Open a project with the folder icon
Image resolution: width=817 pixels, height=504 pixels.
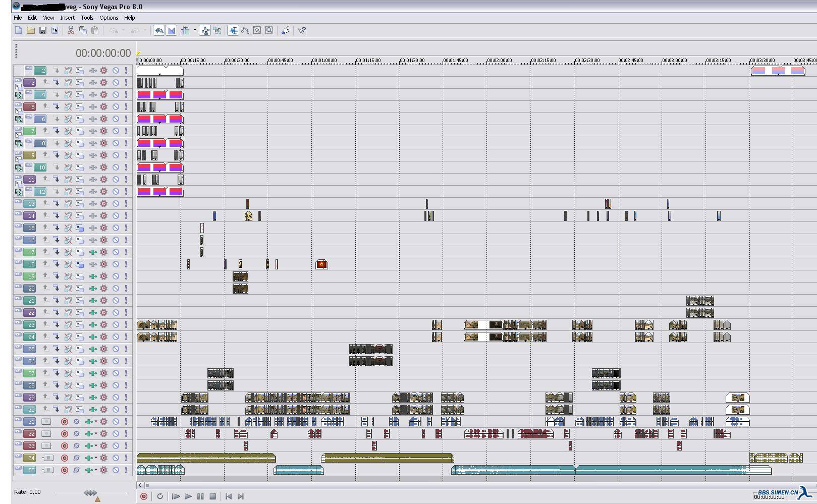[x=31, y=30]
